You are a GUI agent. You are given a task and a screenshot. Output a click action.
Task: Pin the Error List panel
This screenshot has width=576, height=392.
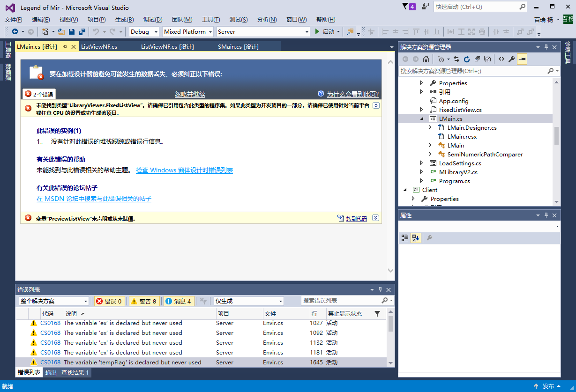[381, 290]
